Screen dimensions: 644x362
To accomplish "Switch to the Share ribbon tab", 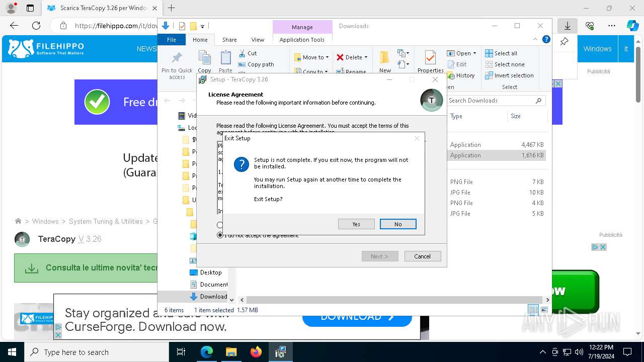I will point(229,40).
